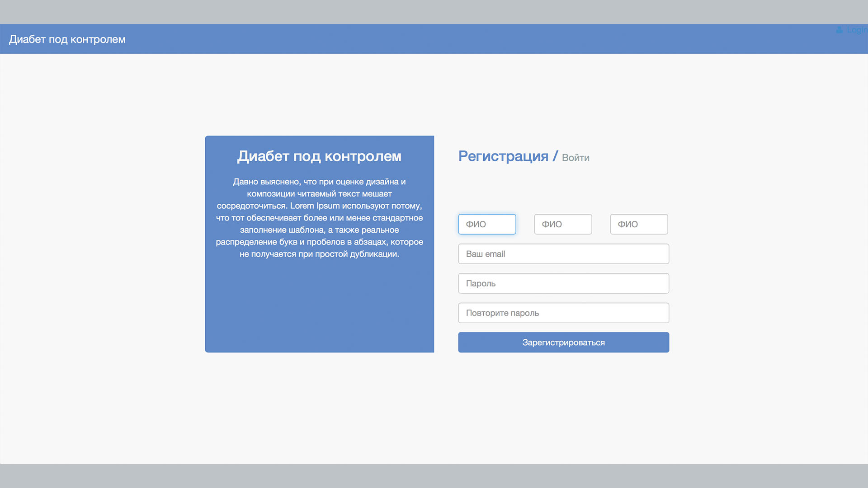This screenshot has height=488, width=868.
Task: Click the middle ФИО input field
Action: (x=563, y=224)
